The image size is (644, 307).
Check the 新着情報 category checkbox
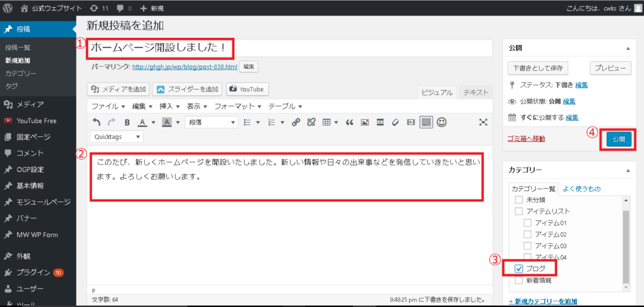tap(518, 281)
